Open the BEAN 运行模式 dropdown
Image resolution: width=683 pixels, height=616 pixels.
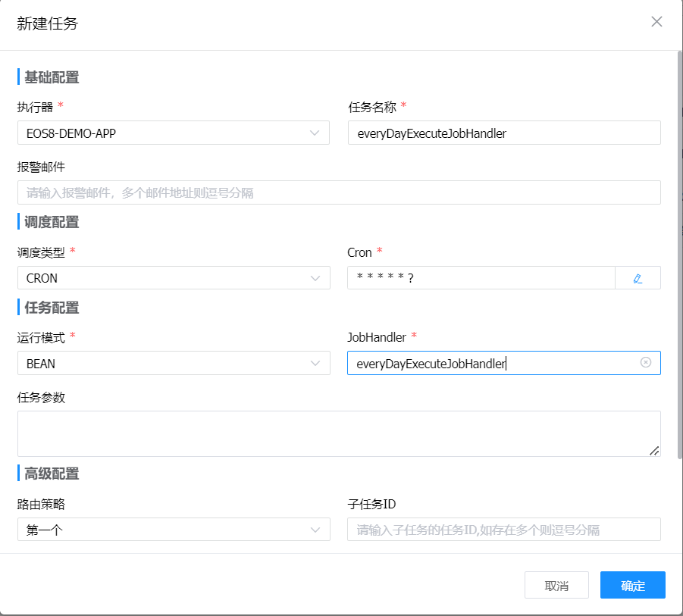(x=167, y=364)
